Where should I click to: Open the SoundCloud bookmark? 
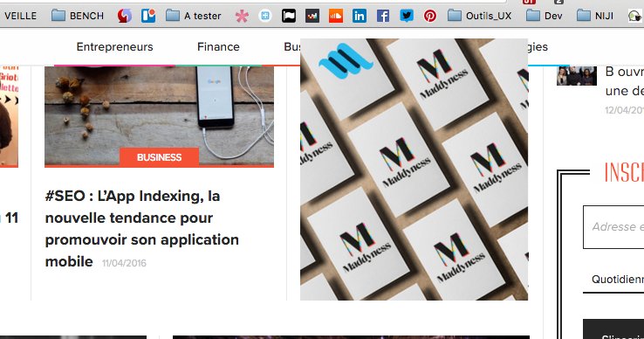coord(336,16)
